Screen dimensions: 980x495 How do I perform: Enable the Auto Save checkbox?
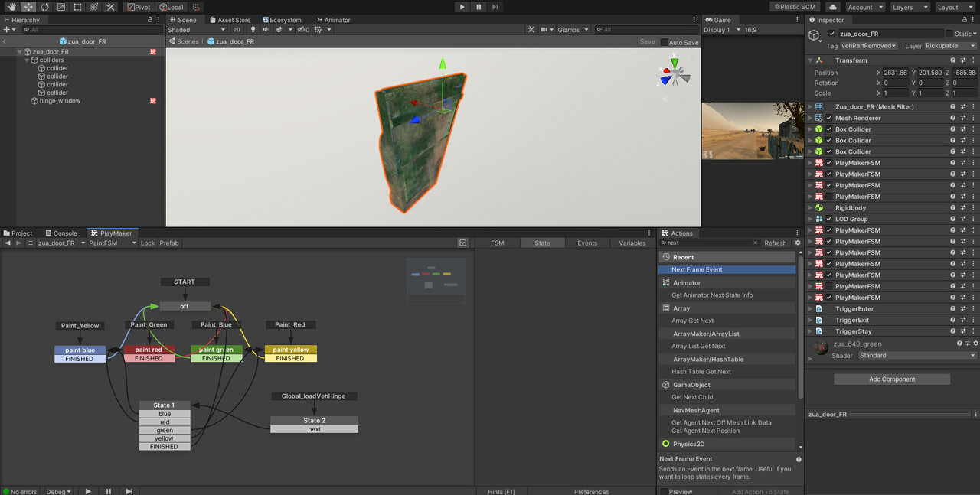click(x=665, y=42)
